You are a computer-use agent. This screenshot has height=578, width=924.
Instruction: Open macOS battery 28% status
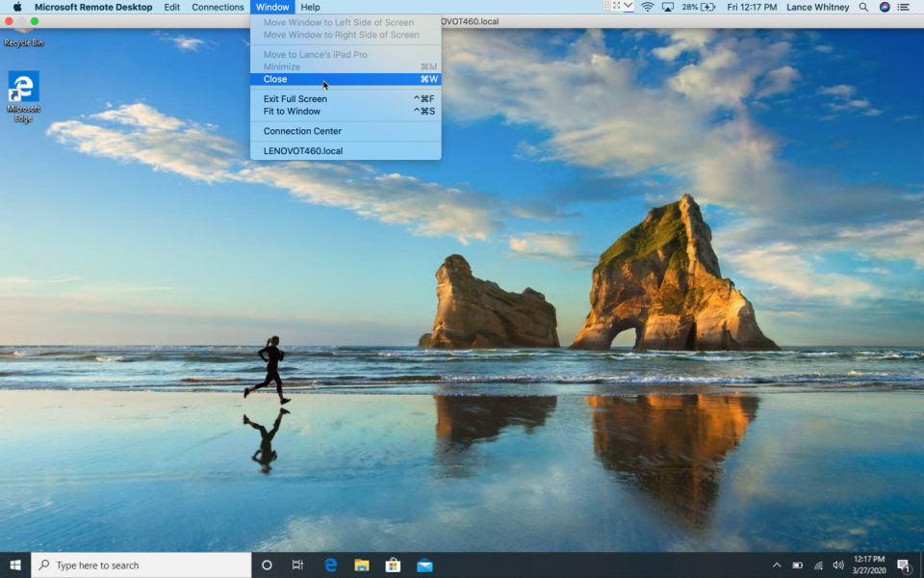[x=699, y=7]
